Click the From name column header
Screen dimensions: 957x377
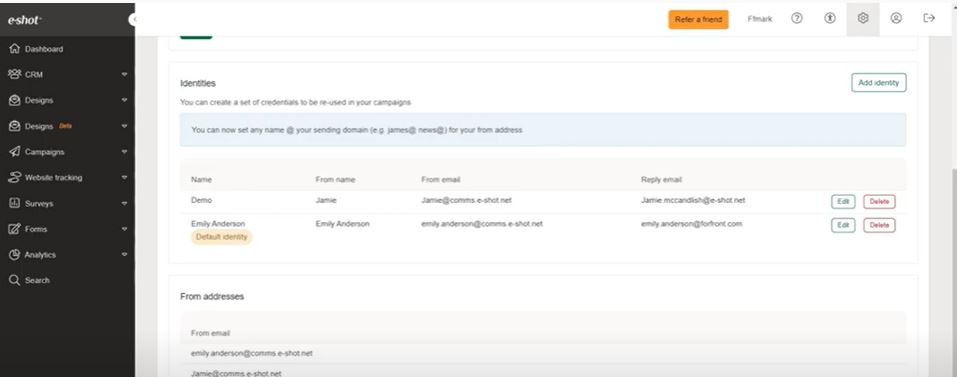pos(335,180)
